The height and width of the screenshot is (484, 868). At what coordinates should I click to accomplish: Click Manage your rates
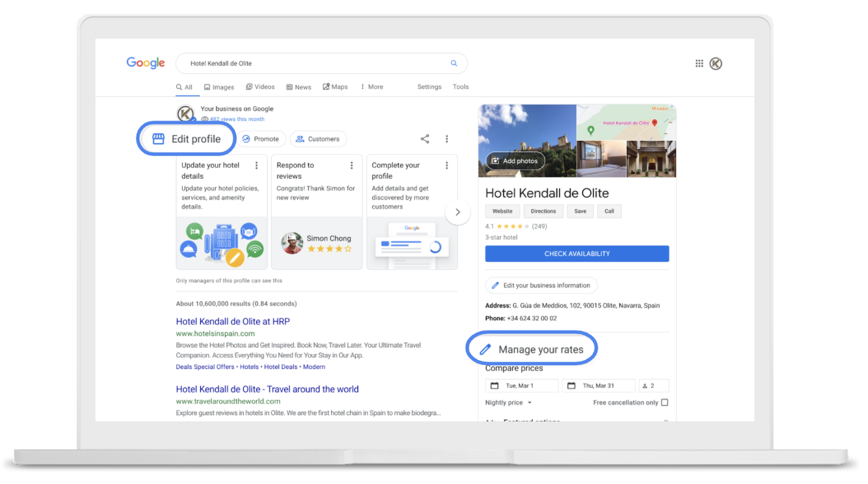coord(532,349)
